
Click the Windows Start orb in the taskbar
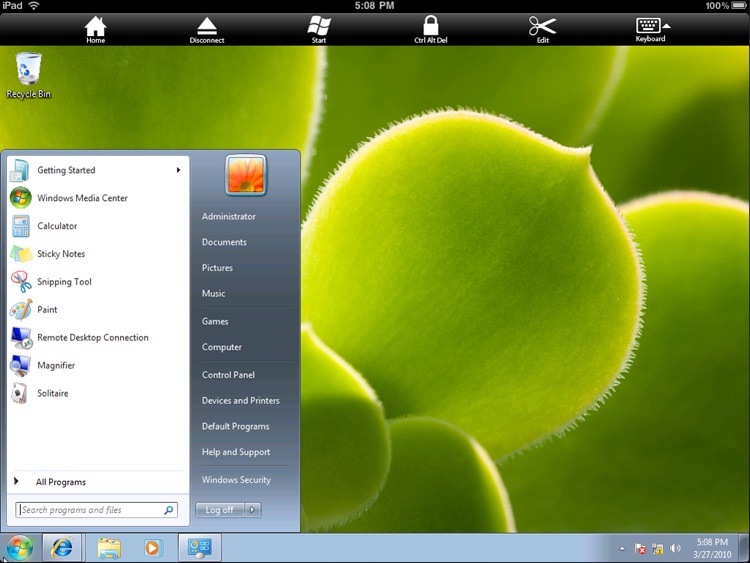(20, 548)
